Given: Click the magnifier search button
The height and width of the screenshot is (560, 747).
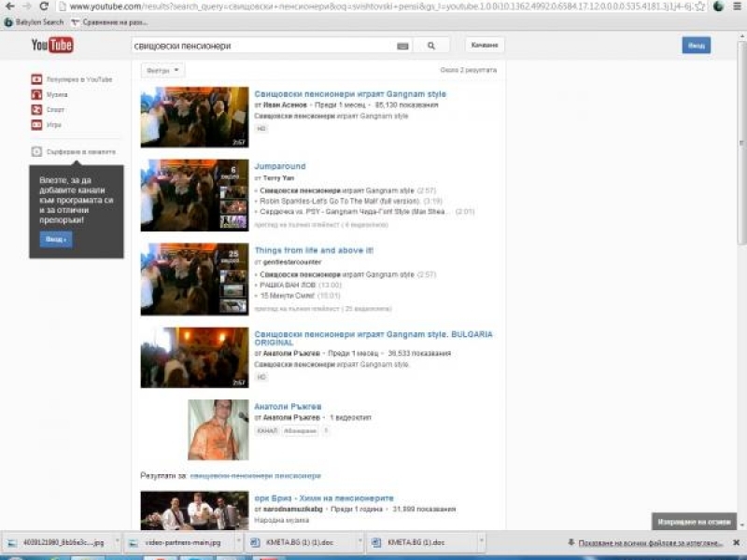Looking at the screenshot, I should [x=431, y=46].
